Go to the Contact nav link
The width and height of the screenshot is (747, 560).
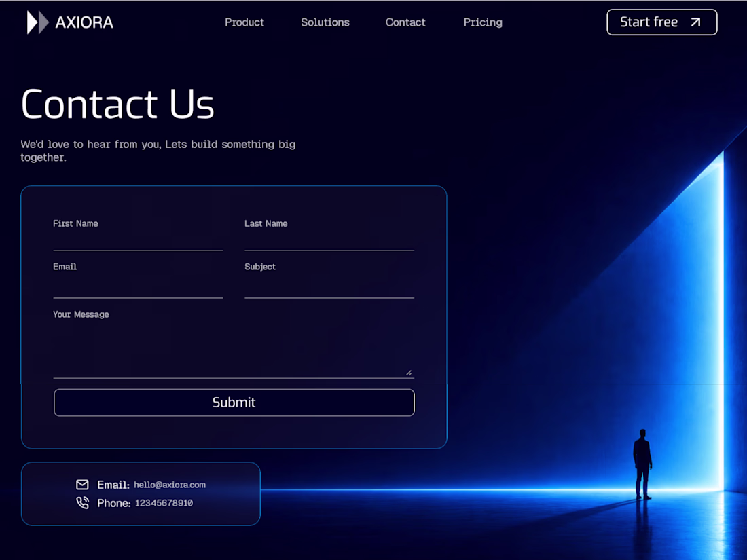[405, 22]
